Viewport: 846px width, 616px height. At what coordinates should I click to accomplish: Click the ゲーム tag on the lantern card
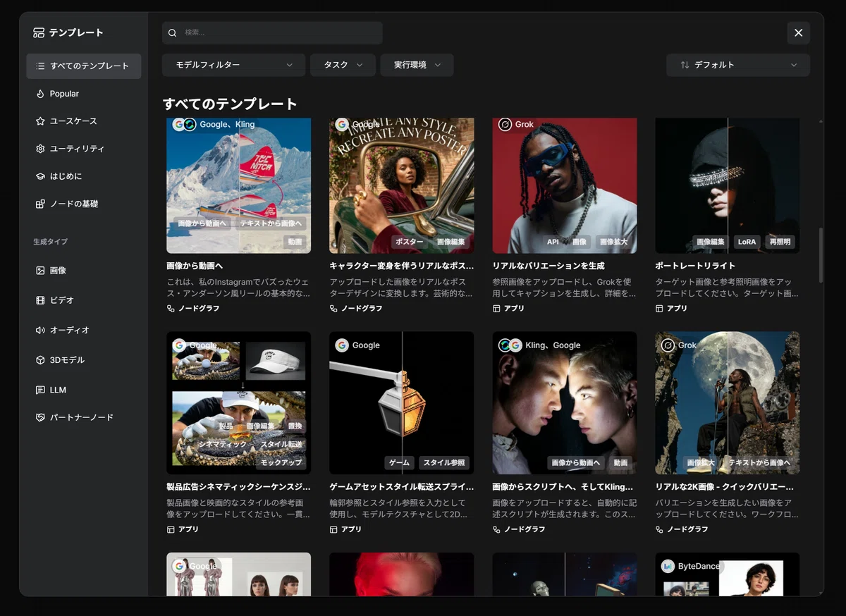pos(399,463)
